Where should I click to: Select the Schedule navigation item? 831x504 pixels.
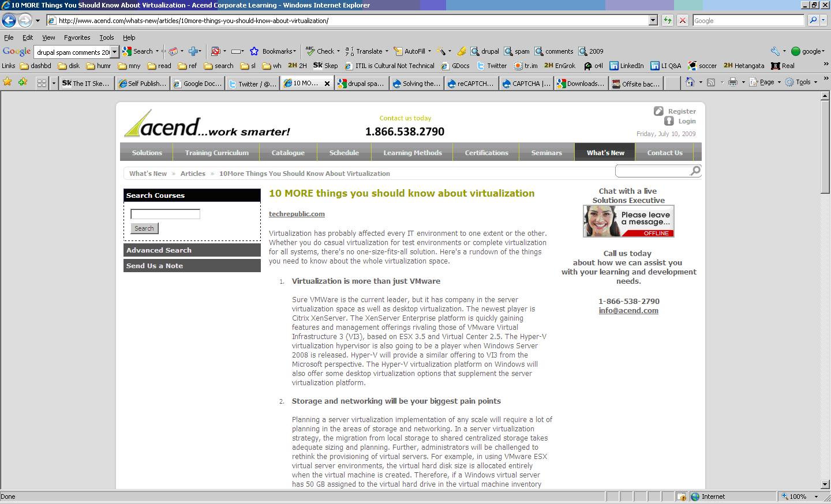click(344, 153)
